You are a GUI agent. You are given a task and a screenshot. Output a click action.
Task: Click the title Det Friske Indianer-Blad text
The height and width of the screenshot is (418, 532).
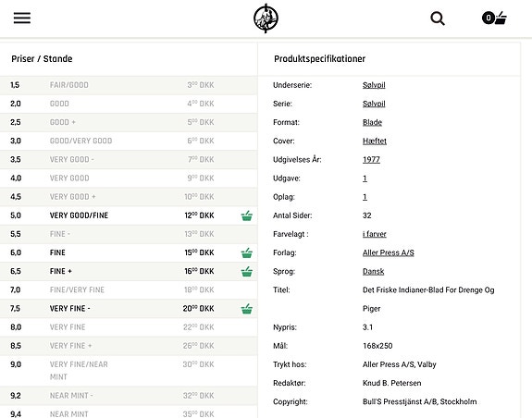(428, 300)
